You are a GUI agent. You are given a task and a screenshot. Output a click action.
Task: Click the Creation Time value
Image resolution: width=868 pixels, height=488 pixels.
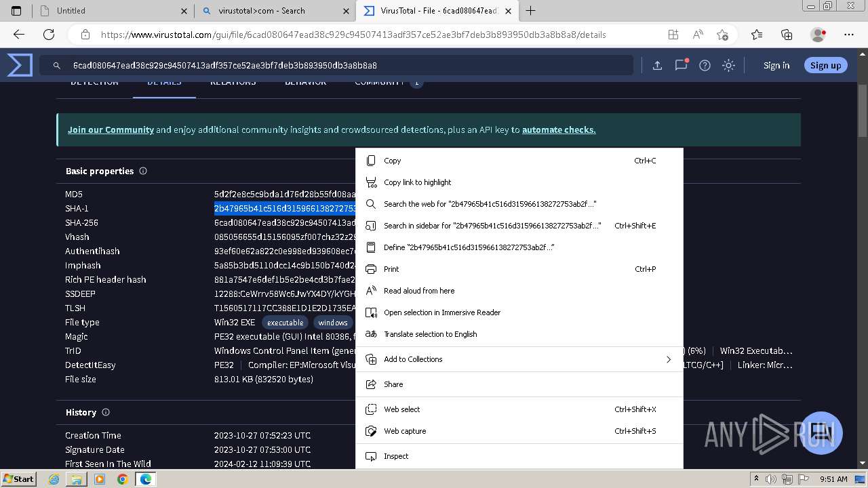tap(262, 435)
